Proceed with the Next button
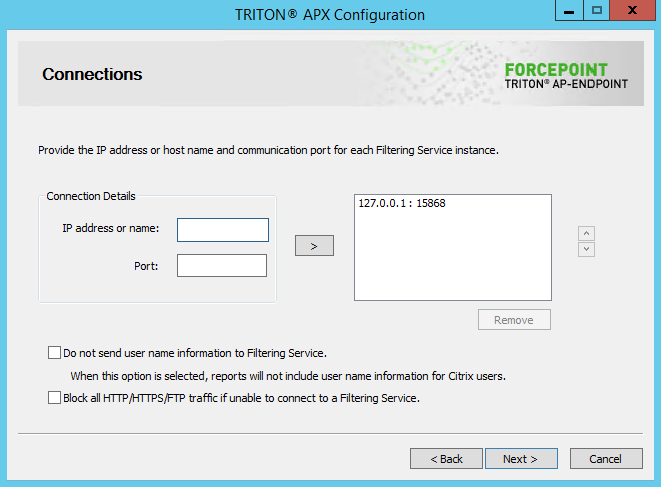Image resolution: width=661 pixels, height=487 pixels. (521, 458)
